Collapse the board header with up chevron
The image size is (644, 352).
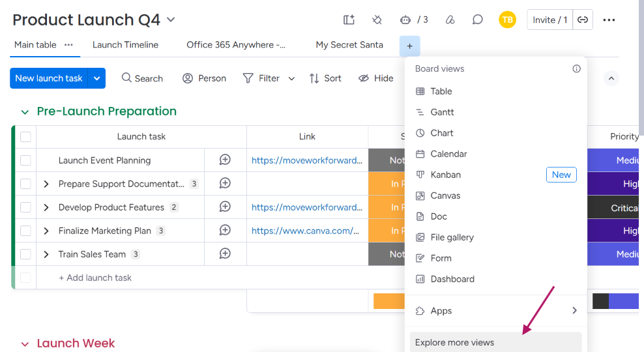(x=611, y=78)
